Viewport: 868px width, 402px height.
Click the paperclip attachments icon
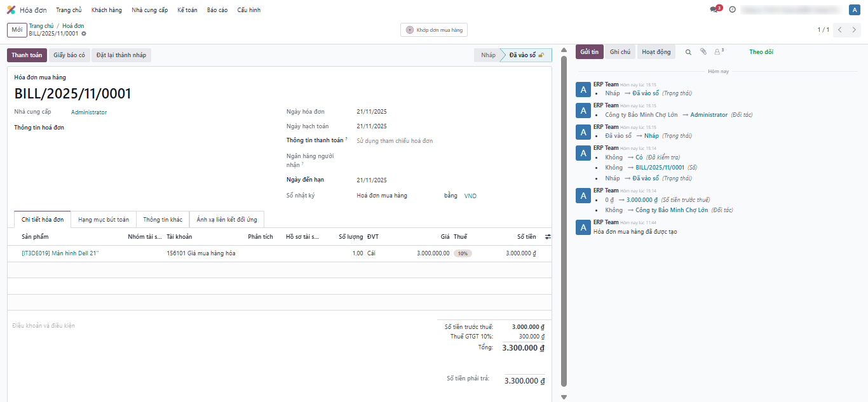[x=703, y=52]
